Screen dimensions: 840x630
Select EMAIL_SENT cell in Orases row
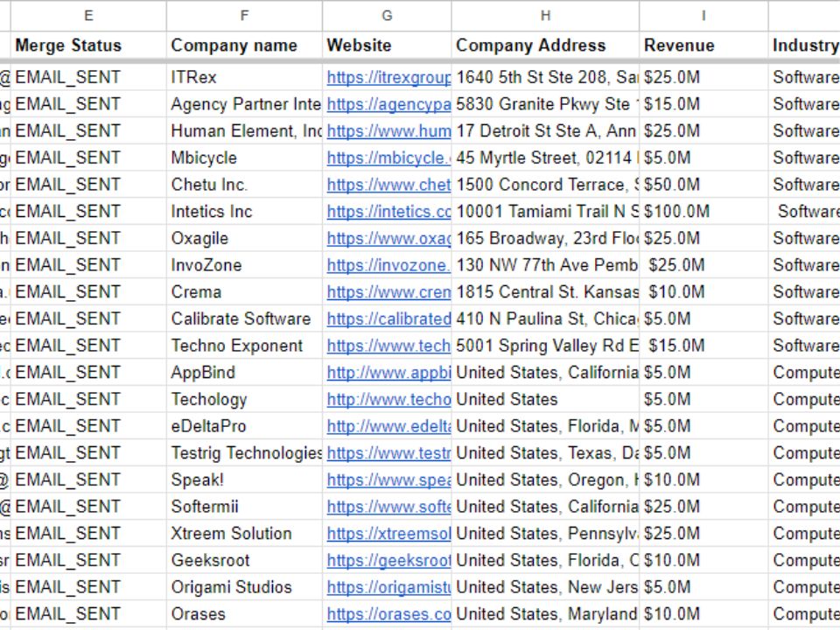tap(88, 614)
